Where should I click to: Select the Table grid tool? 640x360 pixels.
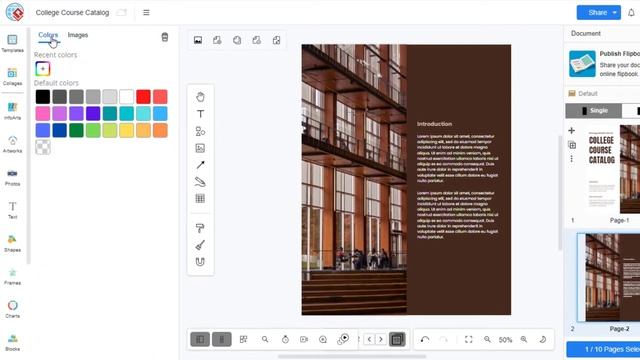click(200, 199)
